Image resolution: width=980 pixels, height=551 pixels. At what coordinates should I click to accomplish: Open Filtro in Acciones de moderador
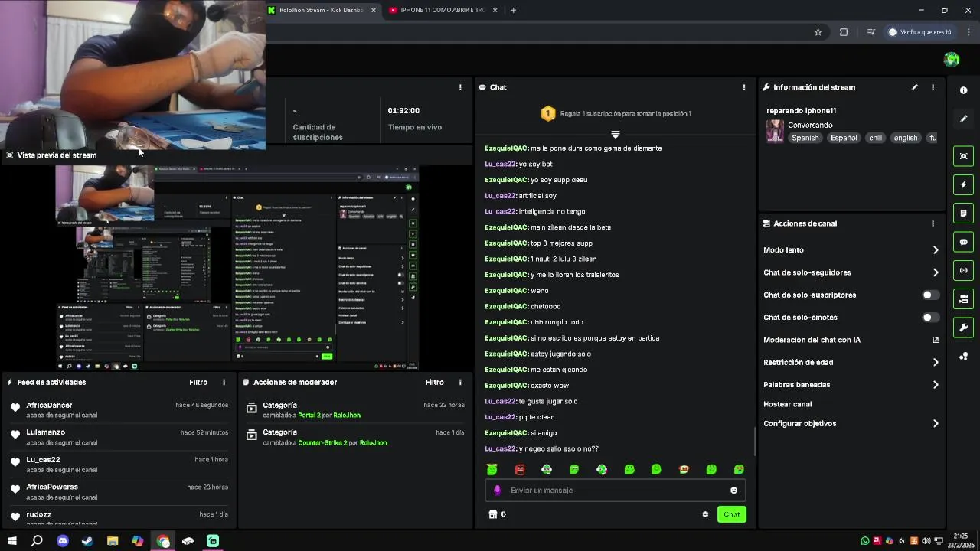pos(434,382)
